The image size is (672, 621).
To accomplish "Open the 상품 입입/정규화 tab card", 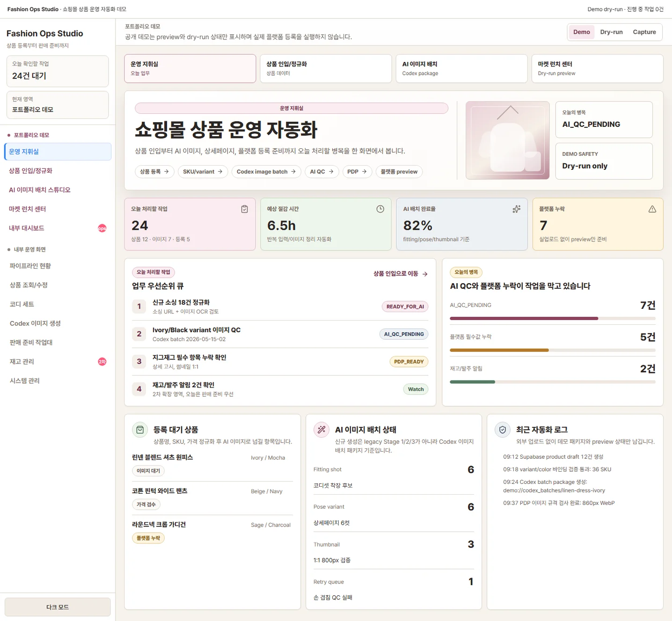I will click(326, 68).
